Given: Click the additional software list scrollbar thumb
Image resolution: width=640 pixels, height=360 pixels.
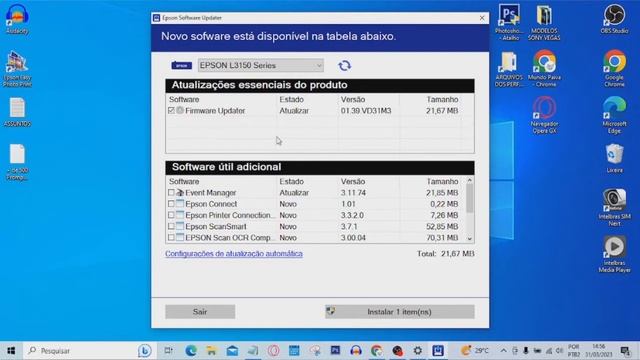Looking at the screenshot, I should point(470,199).
